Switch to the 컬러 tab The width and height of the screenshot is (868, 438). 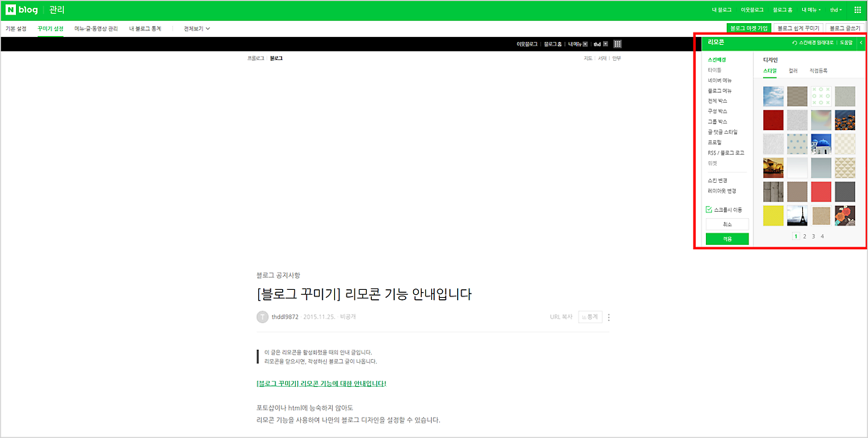(793, 71)
